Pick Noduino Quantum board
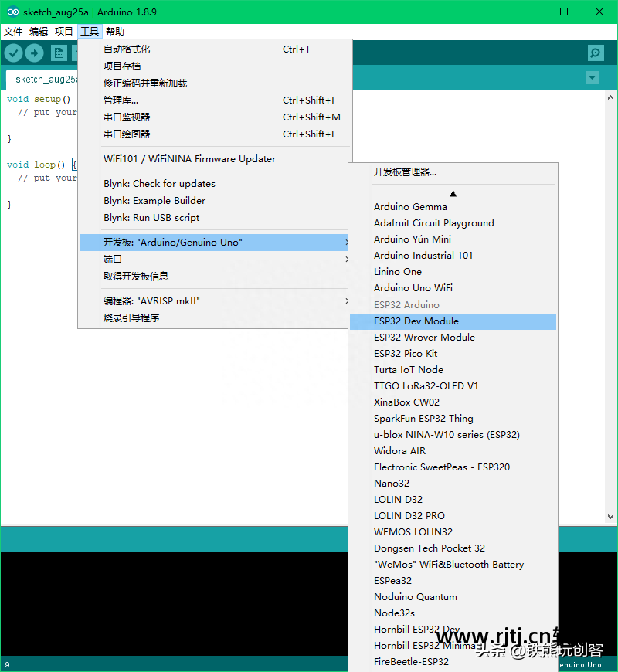This screenshot has width=618, height=672. 453,597
